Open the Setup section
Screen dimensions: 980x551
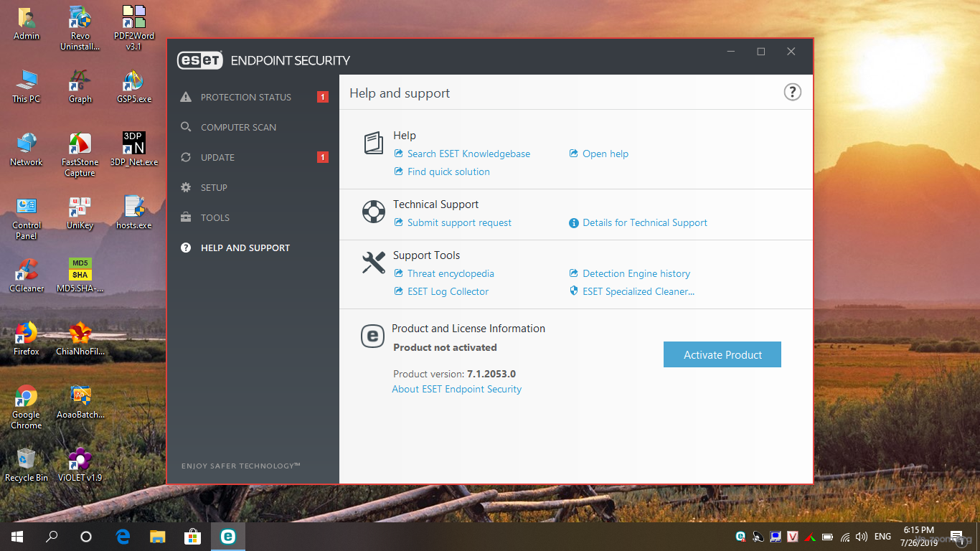[214, 188]
